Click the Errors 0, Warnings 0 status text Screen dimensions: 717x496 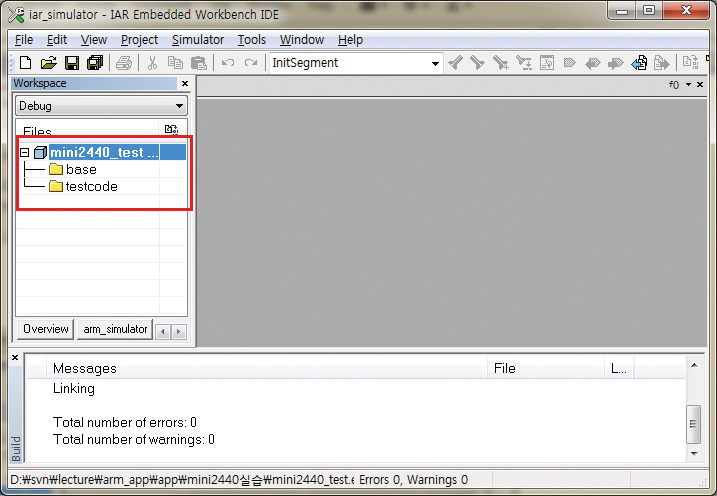(x=413, y=480)
